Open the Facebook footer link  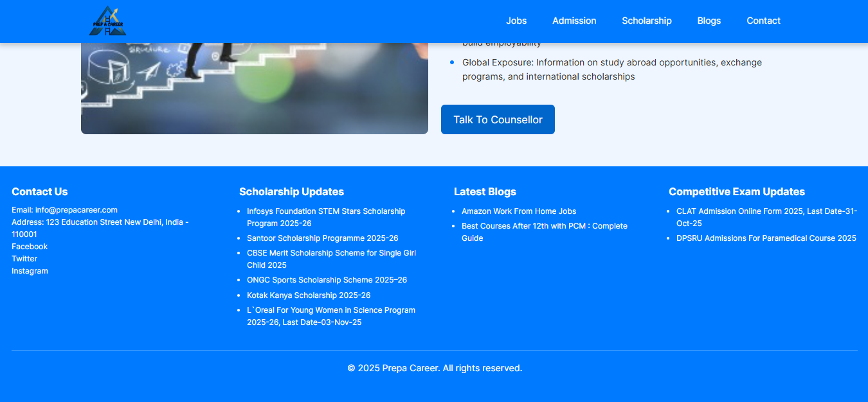coord(30,247)
